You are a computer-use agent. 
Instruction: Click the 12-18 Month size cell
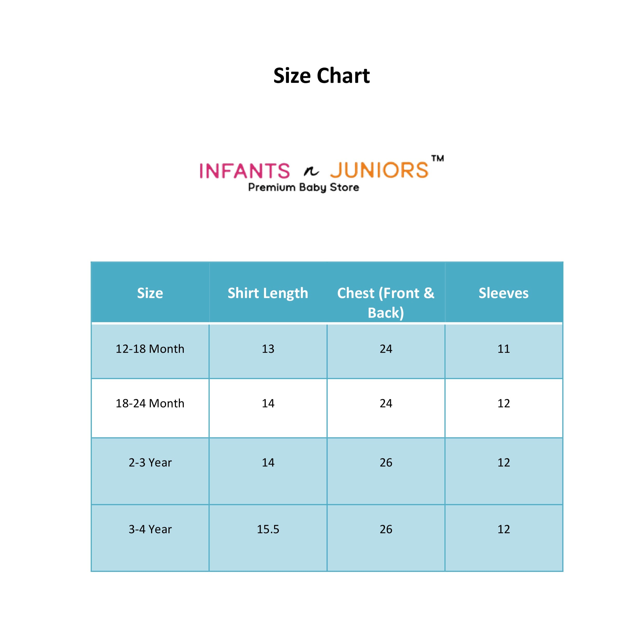(x=150, y=349)
